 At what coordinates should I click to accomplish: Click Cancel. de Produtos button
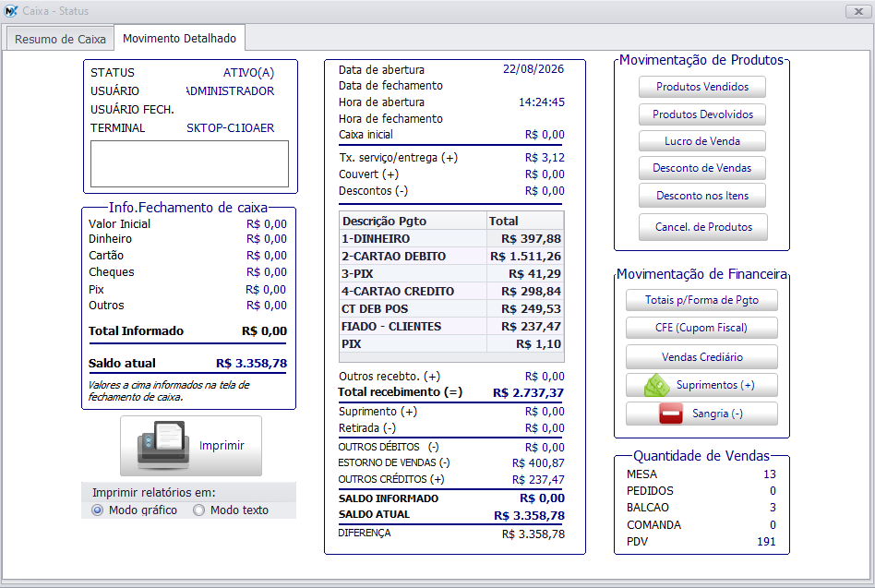pos(703,227)
